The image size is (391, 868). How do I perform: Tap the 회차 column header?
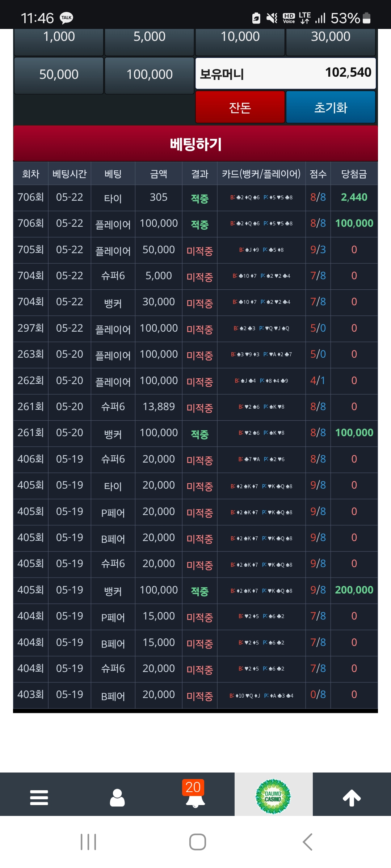click(x=31, y=174)
